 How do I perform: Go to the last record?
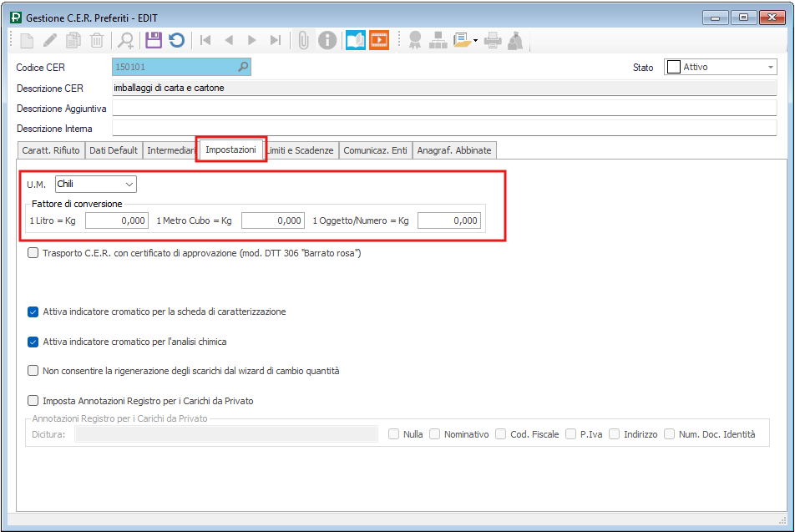tap(276, 39)
